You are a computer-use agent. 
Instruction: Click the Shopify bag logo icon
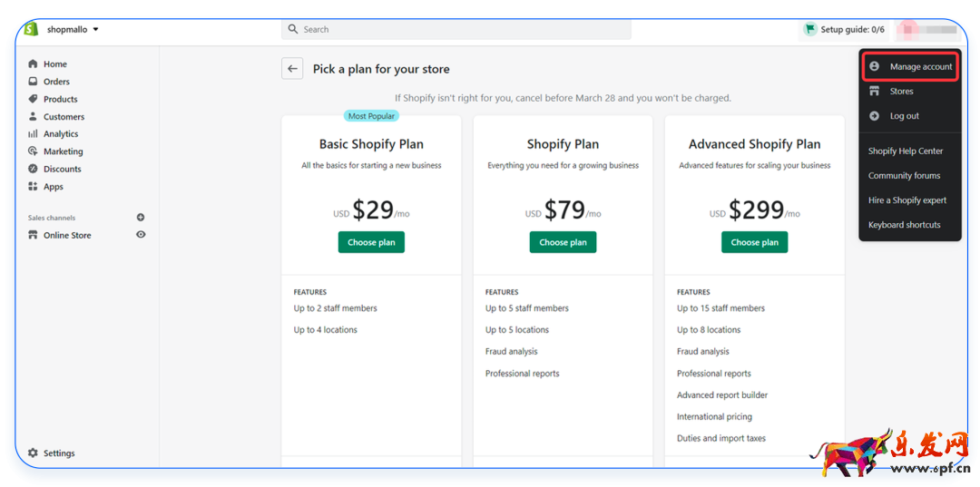point(32,29)
